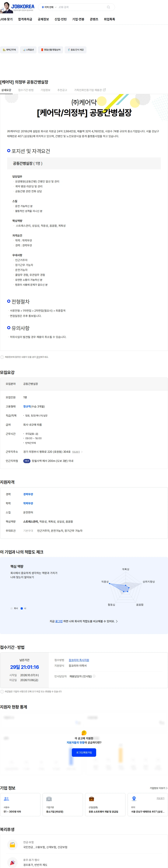Viewport: 168px width, 868px height.
Task: Click info icon beside 채용담당자 (인사팀)
Action: [94, 676]
